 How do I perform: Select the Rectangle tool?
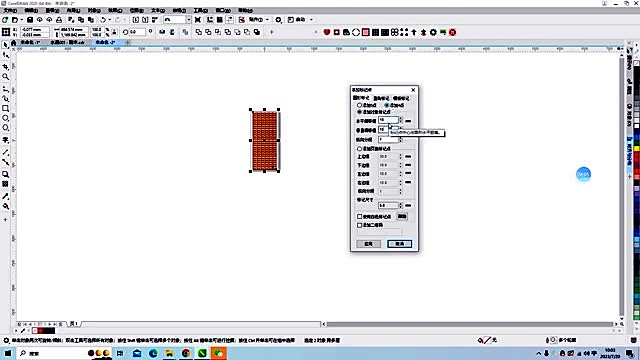click(x=5, y=109)
